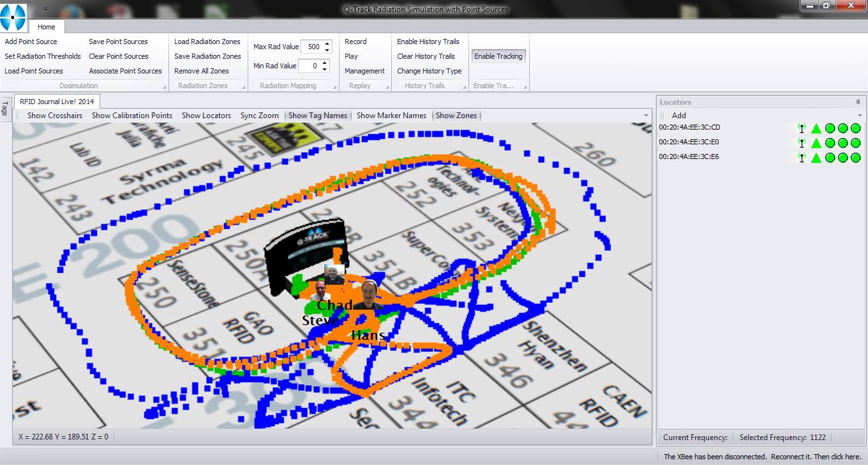Click last green circle of locator 00:20:4A:EE:3C:E0
Image resolution: width=868 pixels, height=465 pixels.
(x=855, y=142)
